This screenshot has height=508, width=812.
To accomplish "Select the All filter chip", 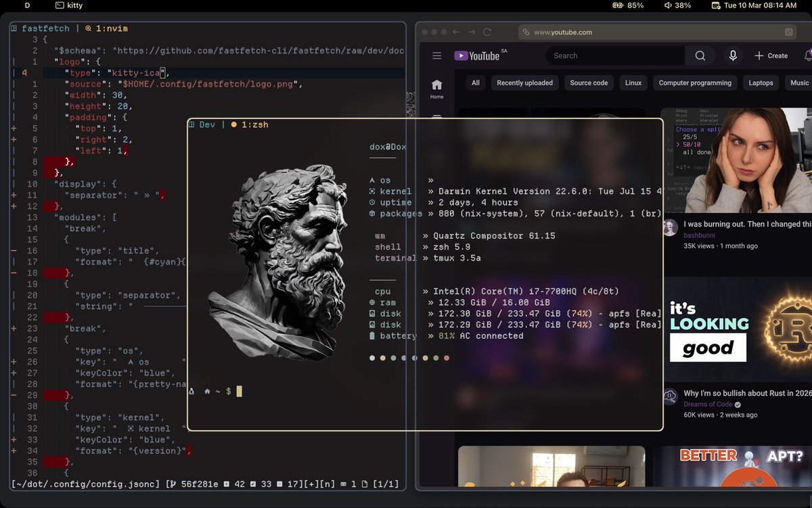I will pos(476,83).
